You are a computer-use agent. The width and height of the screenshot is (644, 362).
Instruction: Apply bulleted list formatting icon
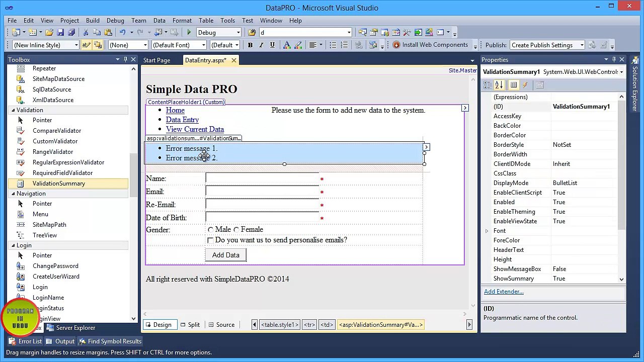pos(333,45)
